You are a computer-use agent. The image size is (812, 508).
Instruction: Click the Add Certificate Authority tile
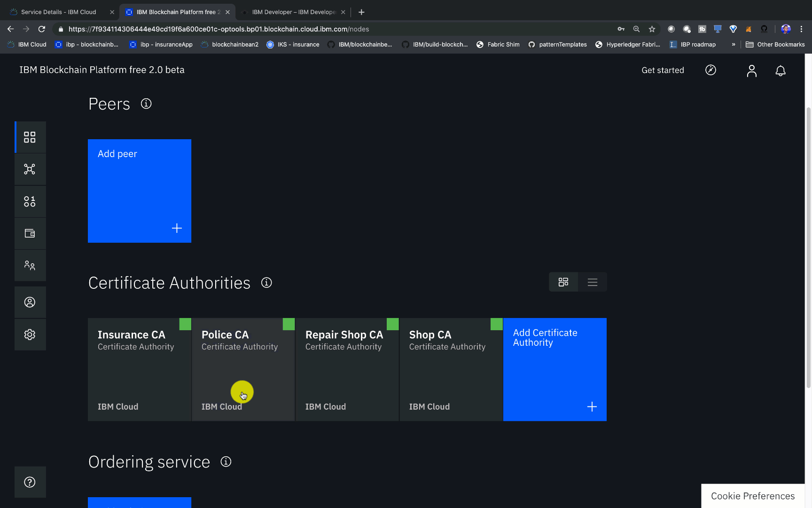coord(555,370)
